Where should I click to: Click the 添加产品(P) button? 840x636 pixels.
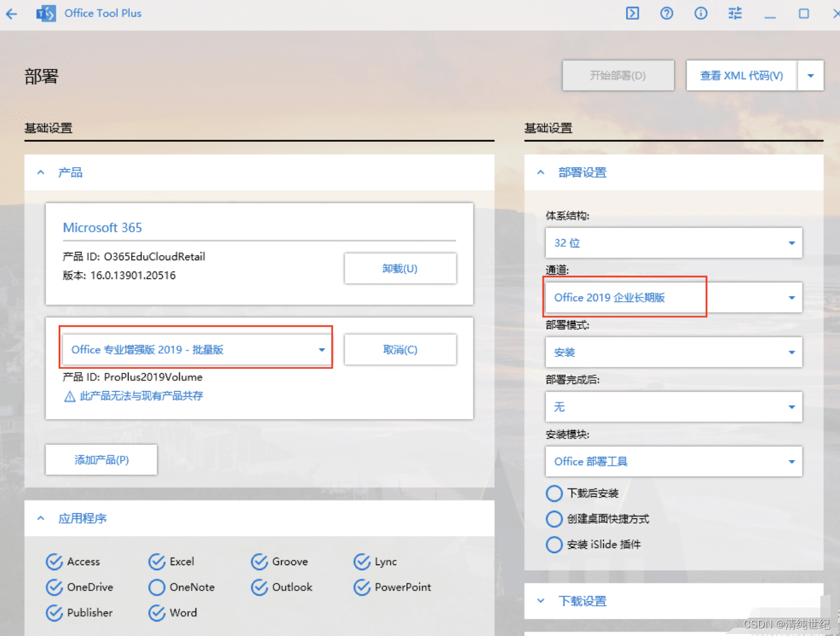tap(101, 460)
